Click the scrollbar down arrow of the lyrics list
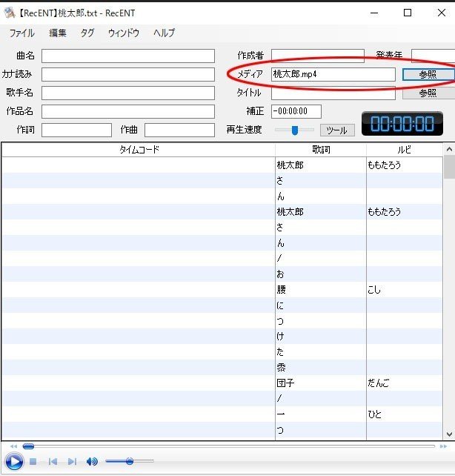This screenshot has width=455, height=476. [449, 434]
